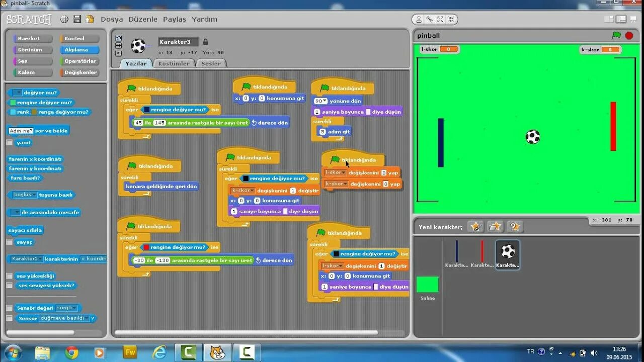The width and height of the screenshot is (644, 362).
Task: Open presentation mode
Action: (633, 19)
